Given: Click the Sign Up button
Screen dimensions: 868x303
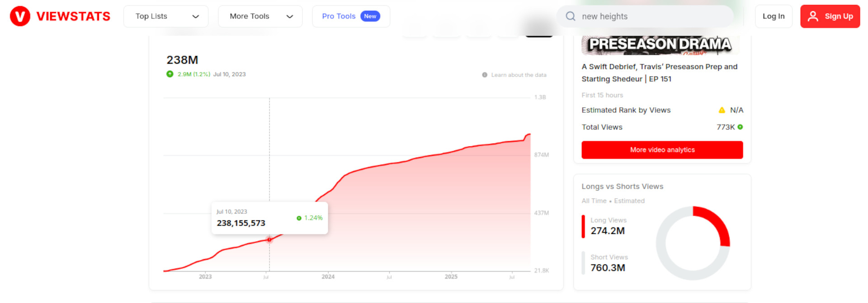Looking at the screenshot, I should [830, 16].
